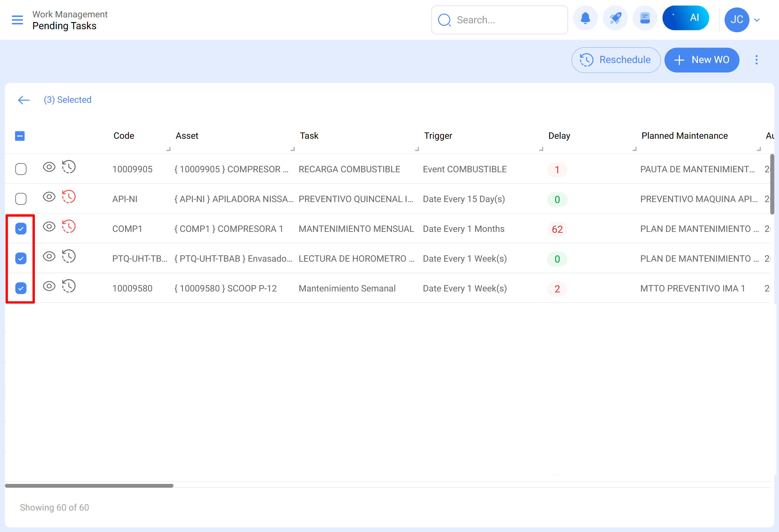This screenshot has width=779, height=532.
Task: Launch the AI assistant button
Action: click(686, 18)
